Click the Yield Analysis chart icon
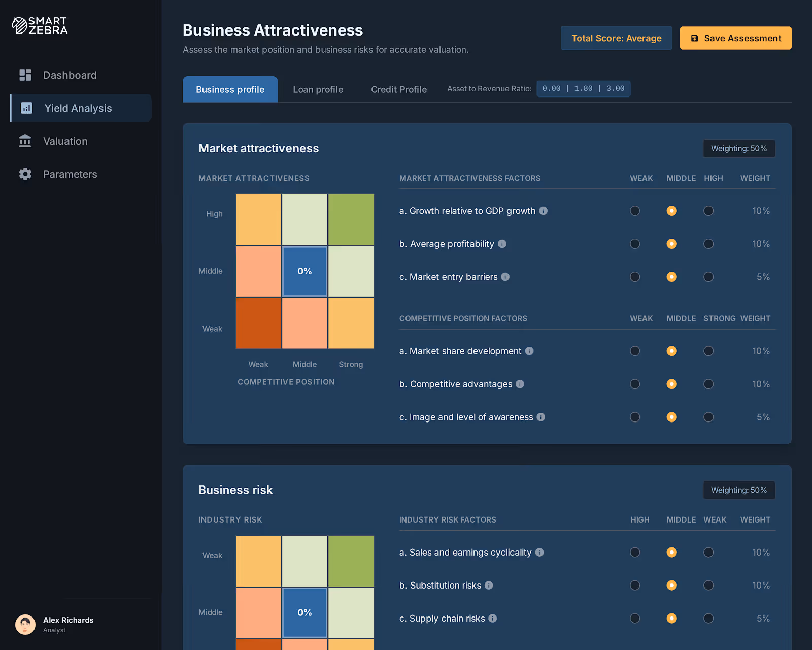Image resolution: width=812 pixels, height=650 pixels. [26, 108]
